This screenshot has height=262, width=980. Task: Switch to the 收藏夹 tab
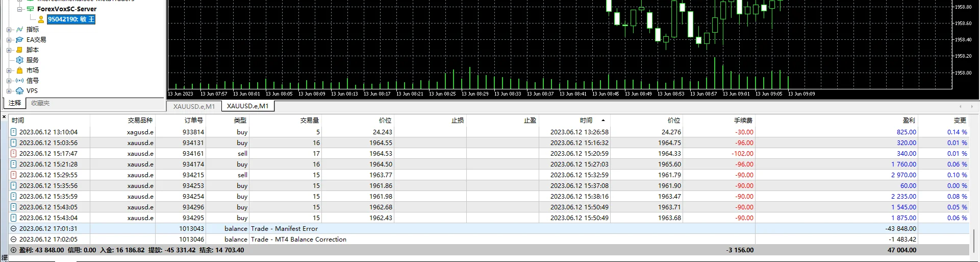(40, 103)
